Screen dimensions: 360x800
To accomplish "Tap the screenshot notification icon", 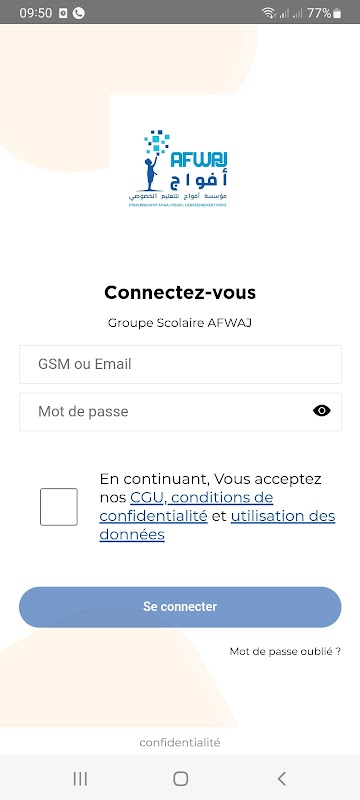I will [63, 13].
